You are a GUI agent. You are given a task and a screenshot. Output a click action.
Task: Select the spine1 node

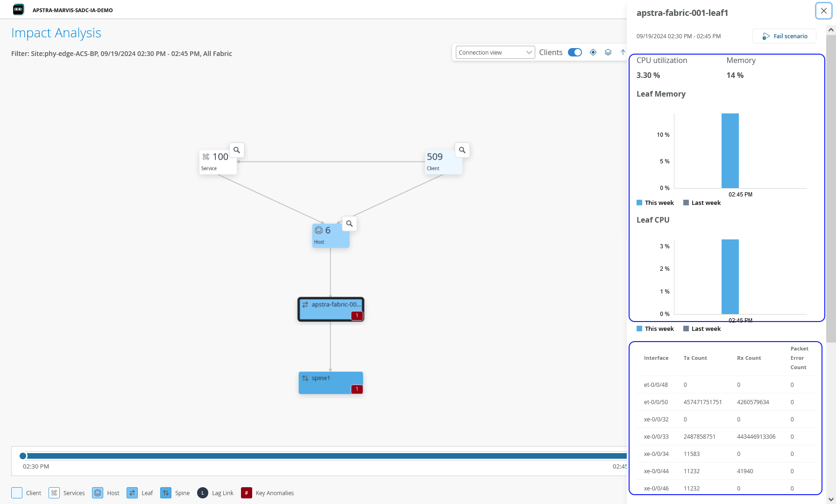click(331, 383)
